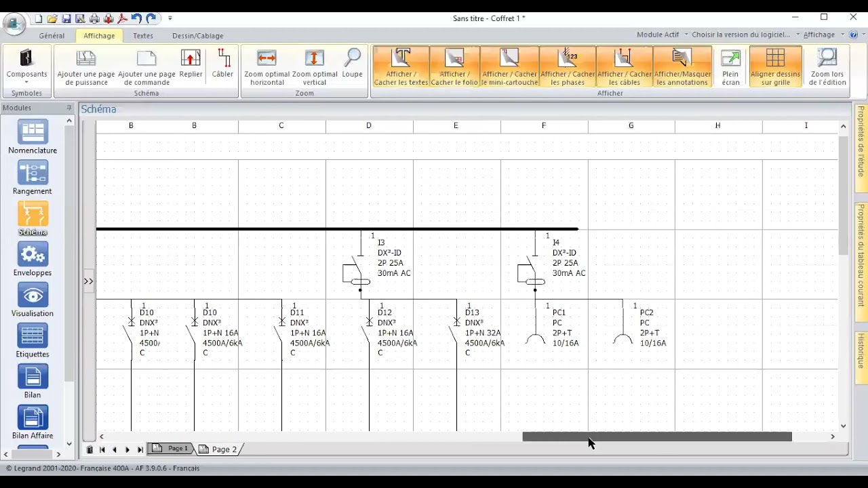
Task: Toggle Afficher / Cacher les câbles
Action: coord(624,67)
